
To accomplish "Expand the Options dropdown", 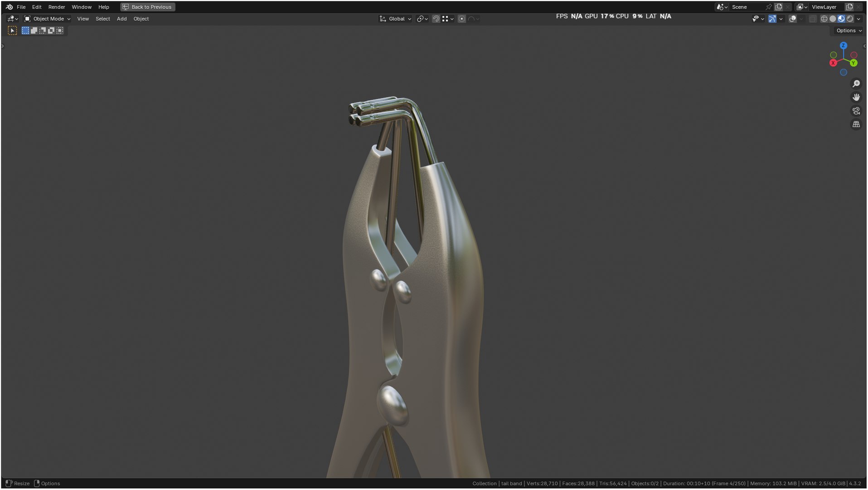I will pyautogui.click(x=849, y=30).
